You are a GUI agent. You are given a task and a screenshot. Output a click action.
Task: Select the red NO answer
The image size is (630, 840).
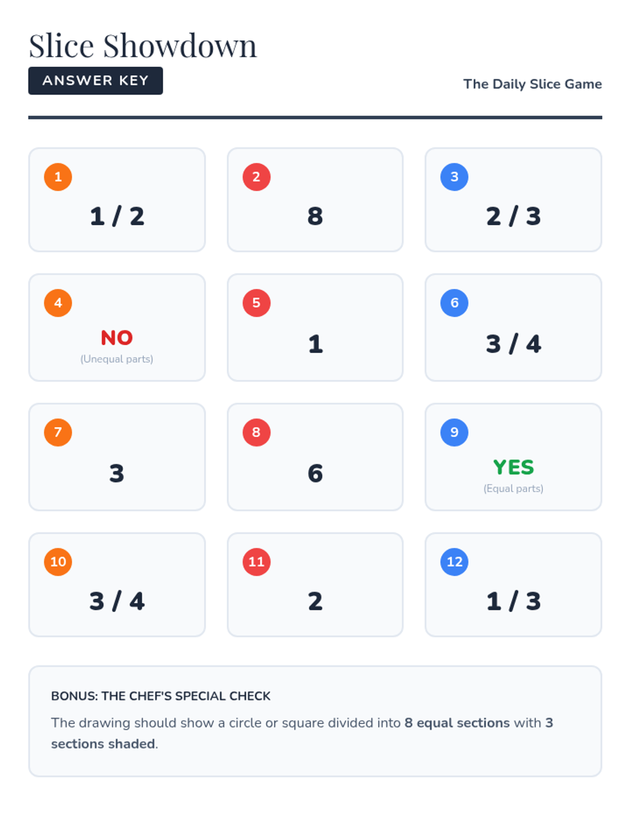(117, 338)
